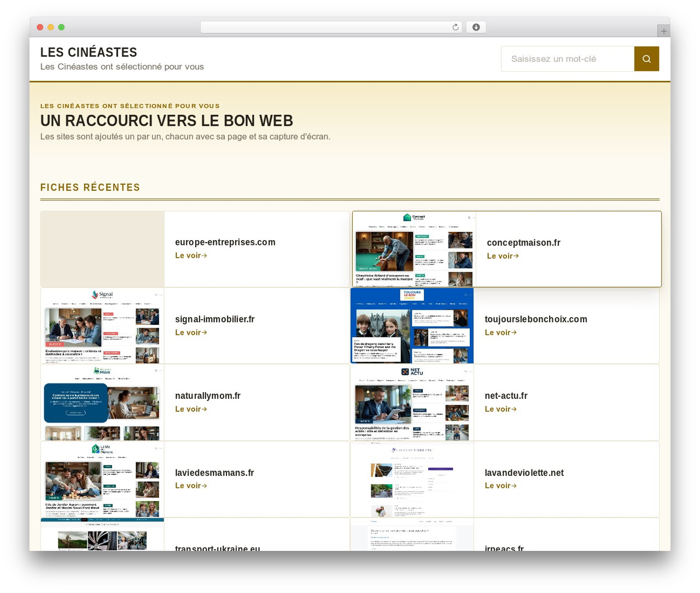Click the 'Un raccourci vers le bon web' heading
This screenshot has height=593, width=700.
click(167, 120)
